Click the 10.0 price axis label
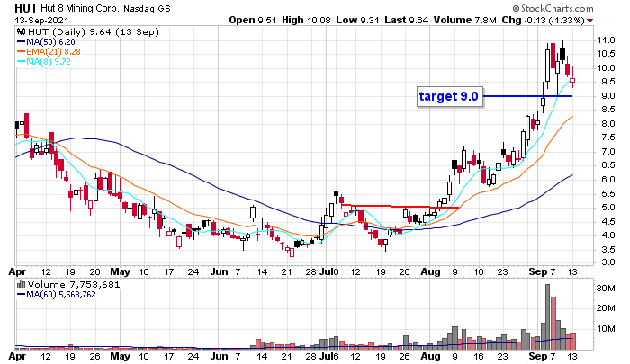 [x=606, y=67]
